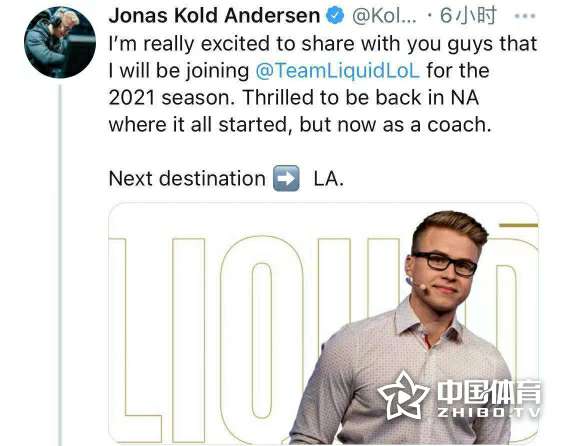Viewport: 563px width, 446px height.
Task: Open the three-dot more options menu
Action: 525,16
